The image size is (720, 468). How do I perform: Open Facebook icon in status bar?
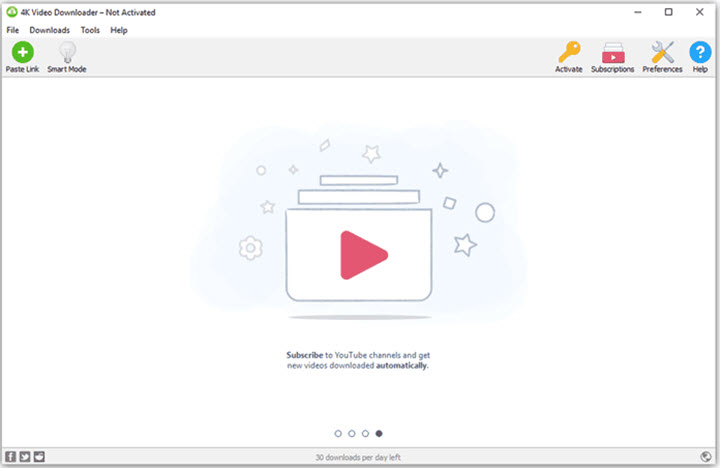click(11, 457)
